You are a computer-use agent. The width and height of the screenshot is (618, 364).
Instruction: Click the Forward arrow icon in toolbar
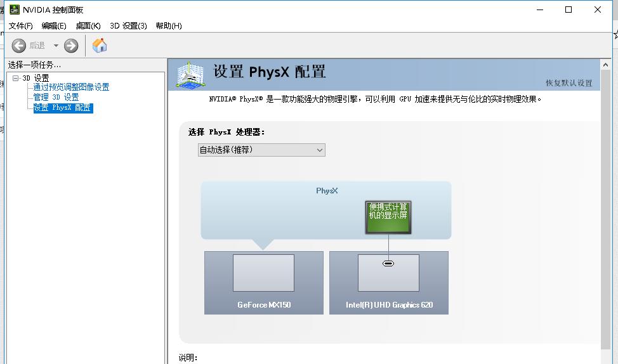pos(71,46)
